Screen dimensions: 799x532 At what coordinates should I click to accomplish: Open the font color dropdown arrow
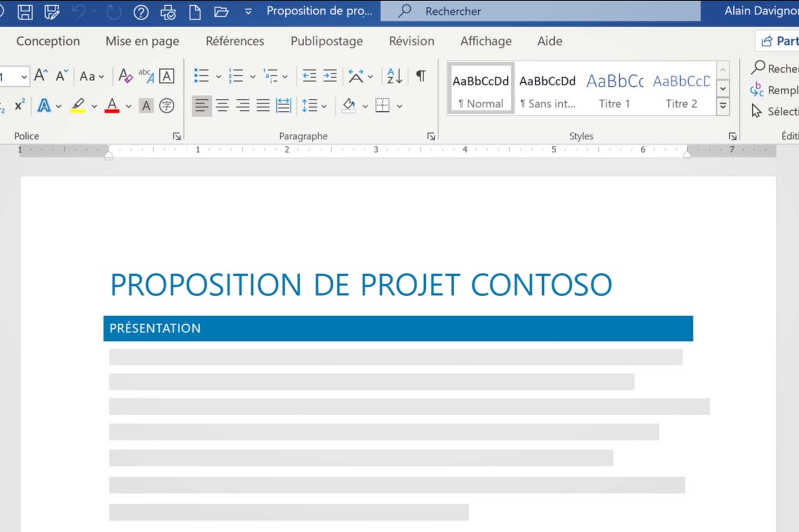(128, 106)
